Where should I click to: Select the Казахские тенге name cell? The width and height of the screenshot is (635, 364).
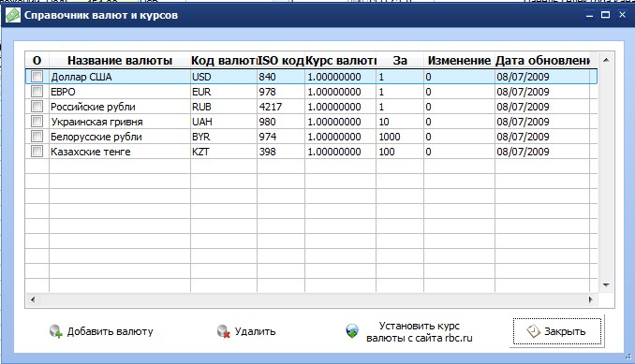[120, 152]
